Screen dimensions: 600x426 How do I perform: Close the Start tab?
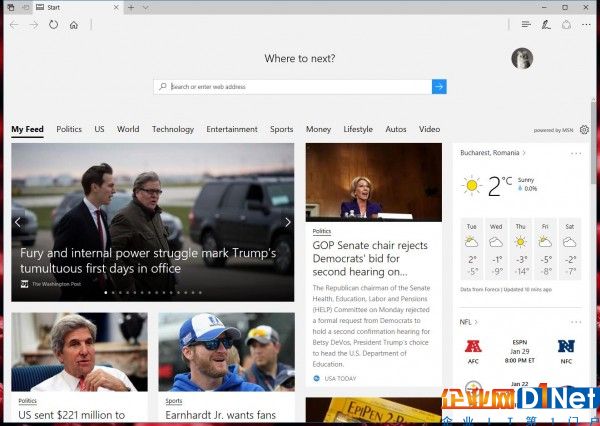tap(116, 7)
